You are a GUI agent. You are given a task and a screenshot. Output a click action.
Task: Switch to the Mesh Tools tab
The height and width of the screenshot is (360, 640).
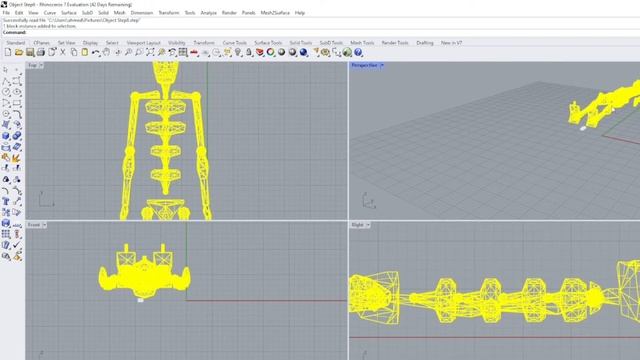click(362, 43)
